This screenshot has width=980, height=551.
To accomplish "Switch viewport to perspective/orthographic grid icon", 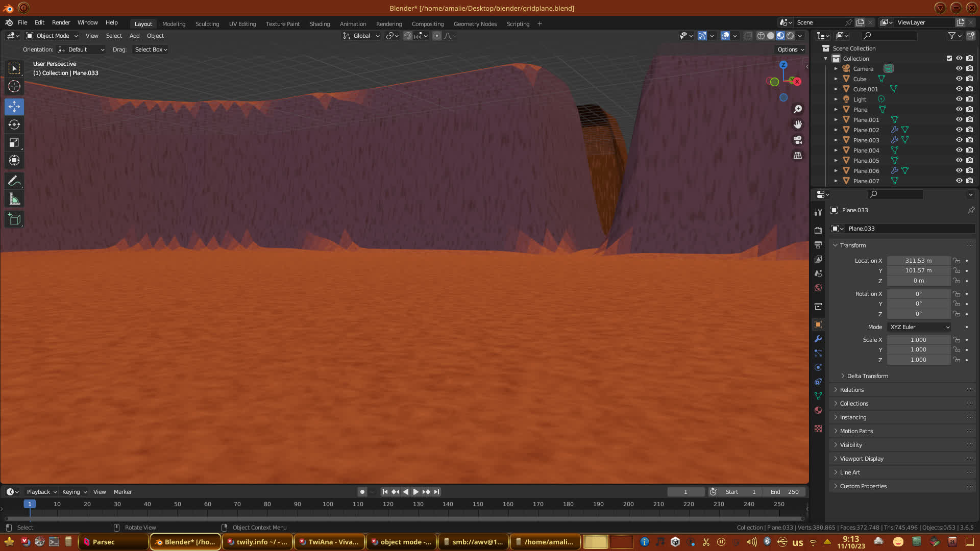I will pyautogui.click(x=798, y=156).
